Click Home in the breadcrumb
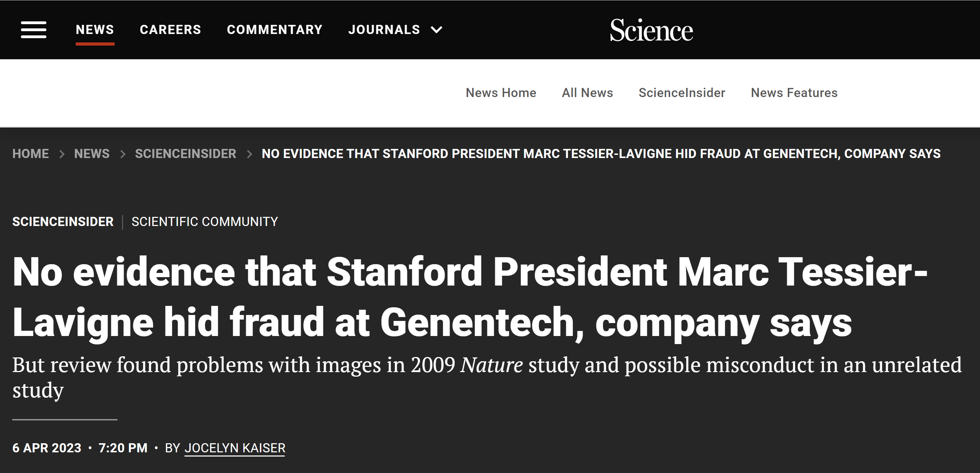The image size is (980, 473). (x=31, y=153)
